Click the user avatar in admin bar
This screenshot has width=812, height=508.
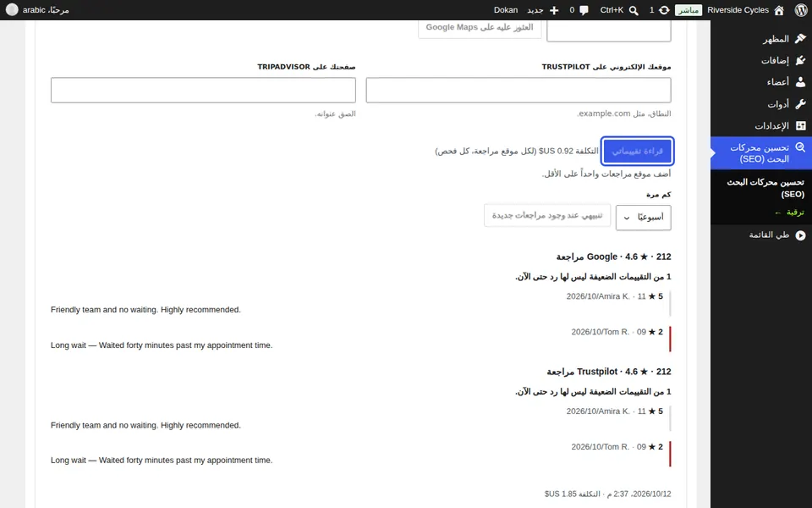[x=12, y=10]
